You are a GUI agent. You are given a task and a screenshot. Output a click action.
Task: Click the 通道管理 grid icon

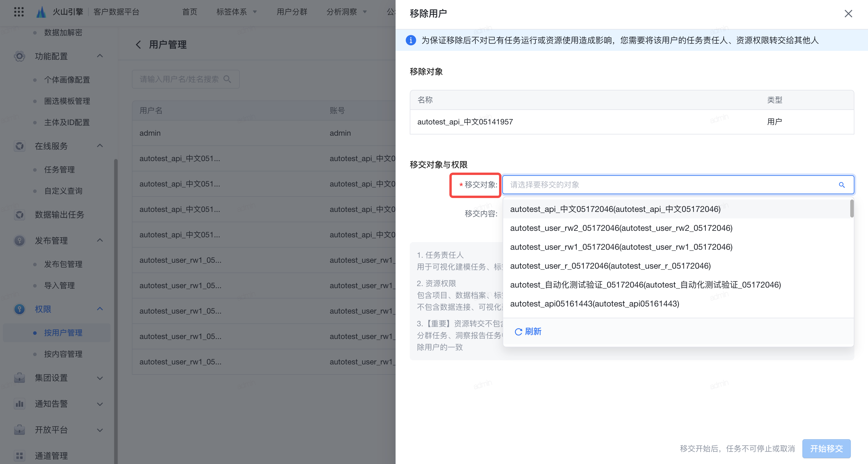[20, 455]
